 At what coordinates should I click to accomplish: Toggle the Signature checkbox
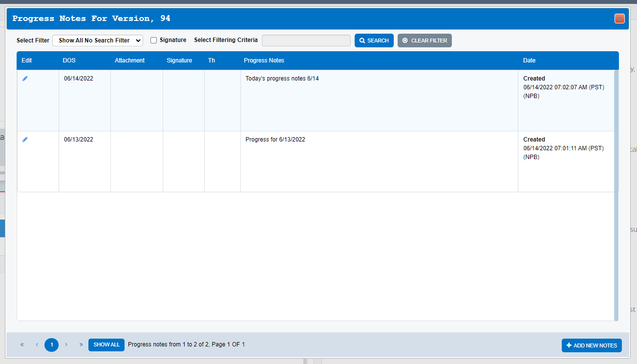coord(153,40)
